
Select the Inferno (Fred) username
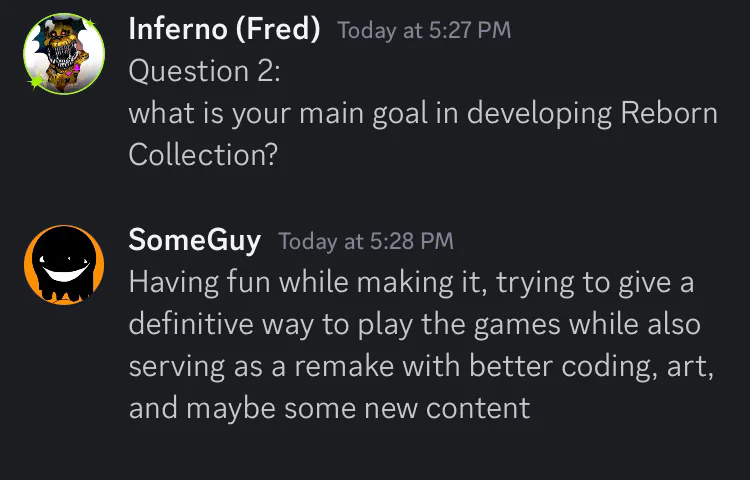tap(224, 29)
